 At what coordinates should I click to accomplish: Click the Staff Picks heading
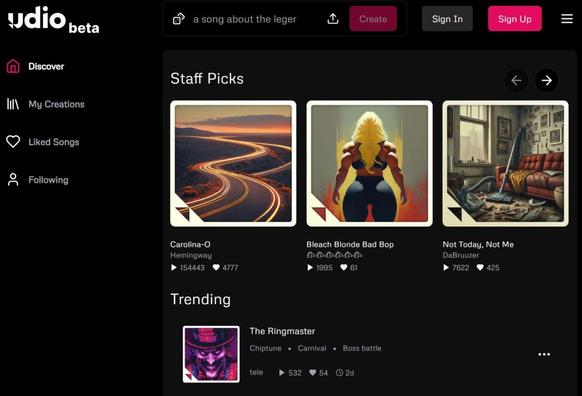coord(207,79)
